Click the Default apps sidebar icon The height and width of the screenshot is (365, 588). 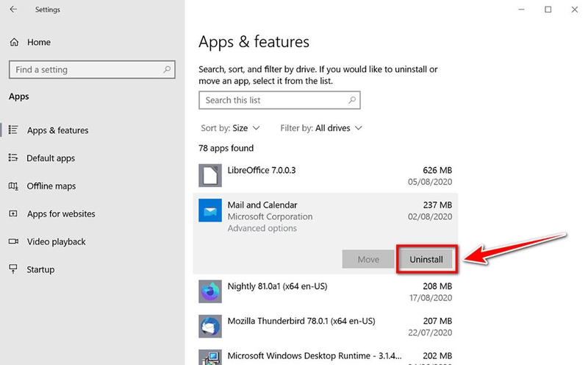point(13,157)
